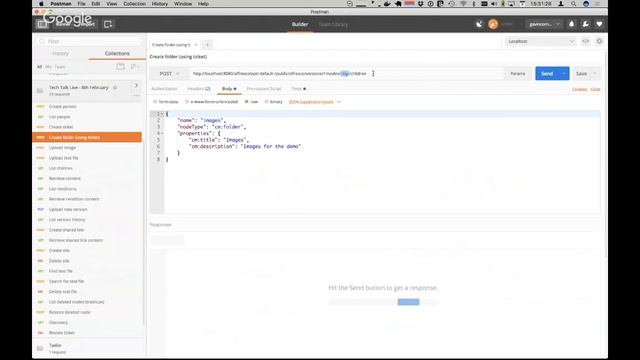Switch to Team Library view
Screen dimensions: 640x360
333,24
